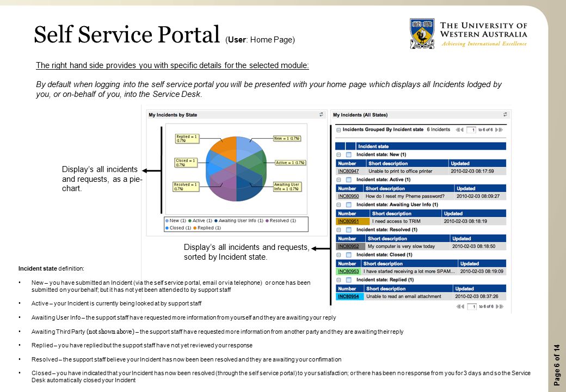Collapse the Incident state: Active group
Viewport: 566px width, 392px height.
coord(339,180)
